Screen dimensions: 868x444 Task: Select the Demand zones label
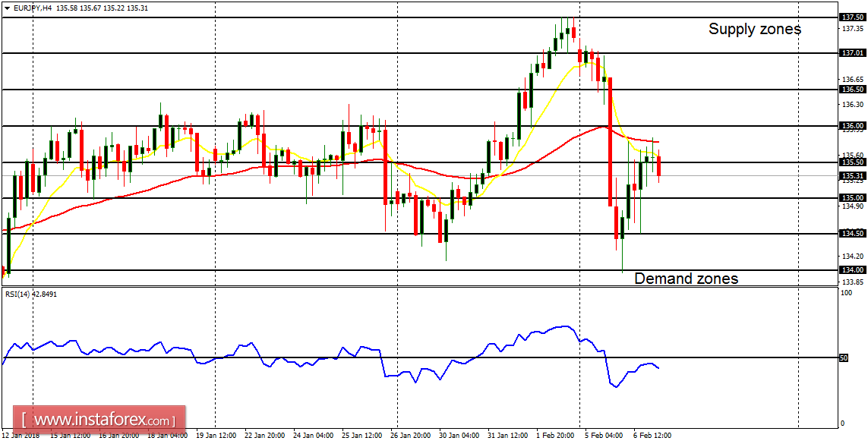tap(687, 279)
